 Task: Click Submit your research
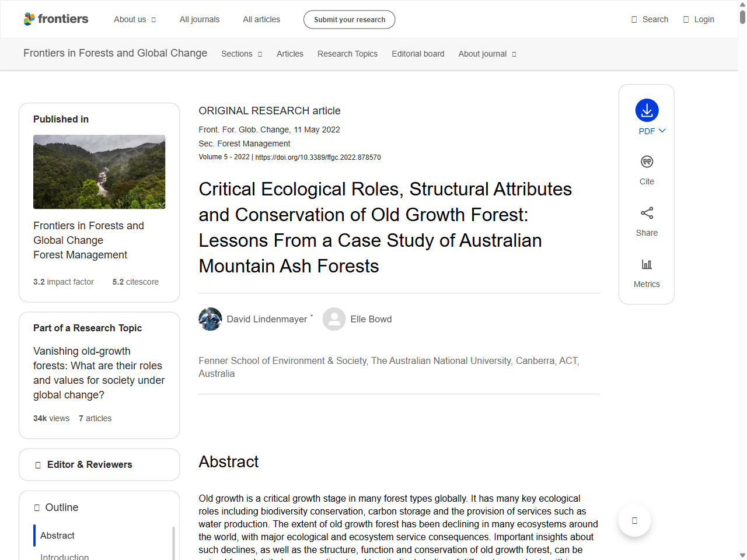349,19
